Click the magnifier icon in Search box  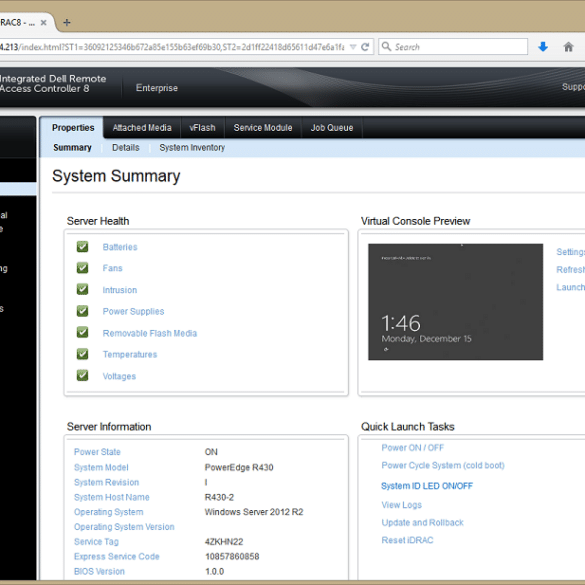coord(387,47)
